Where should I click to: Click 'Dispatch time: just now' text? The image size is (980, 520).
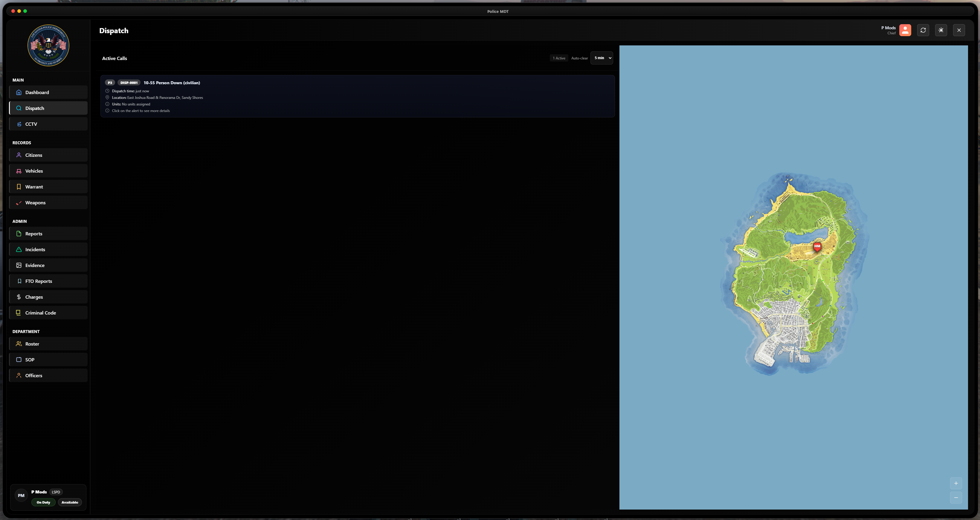[130, 91]
